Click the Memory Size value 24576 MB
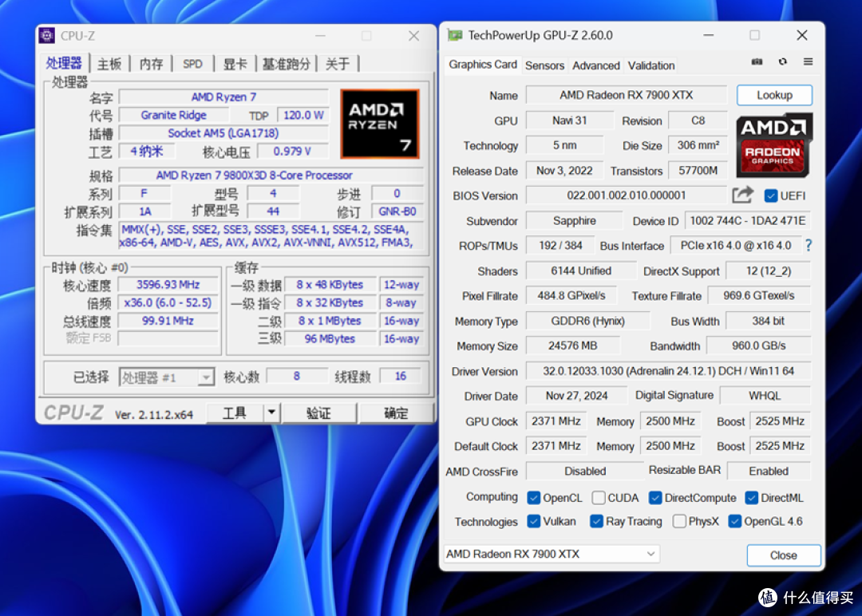The image size is (862, 616). point(572,346)
